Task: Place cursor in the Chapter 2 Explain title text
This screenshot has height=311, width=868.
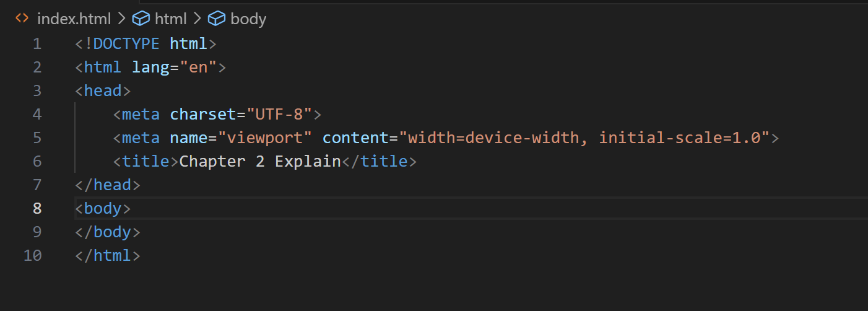Action: click(x=260, y=162)
